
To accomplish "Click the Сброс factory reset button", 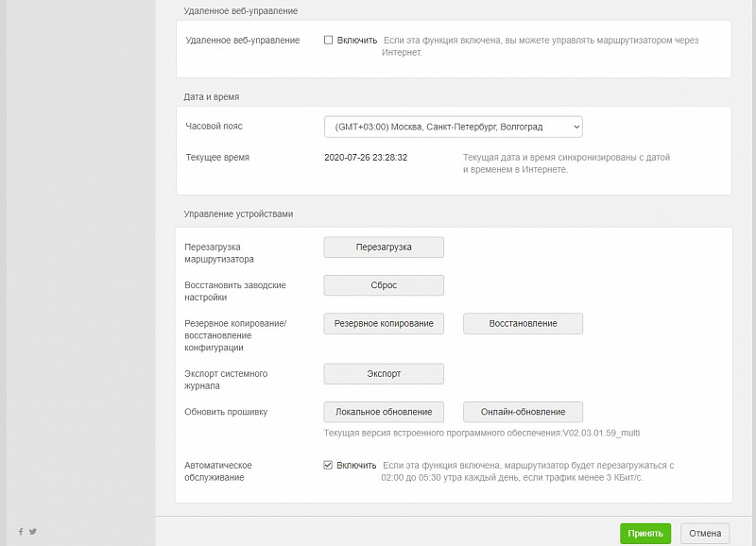I will (x=384, y=285).
